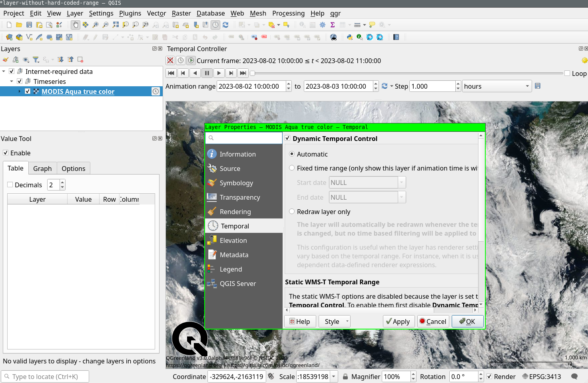Click the Type to locate search field
This screenshot has width=588, height=383.
tap(45, 376)
